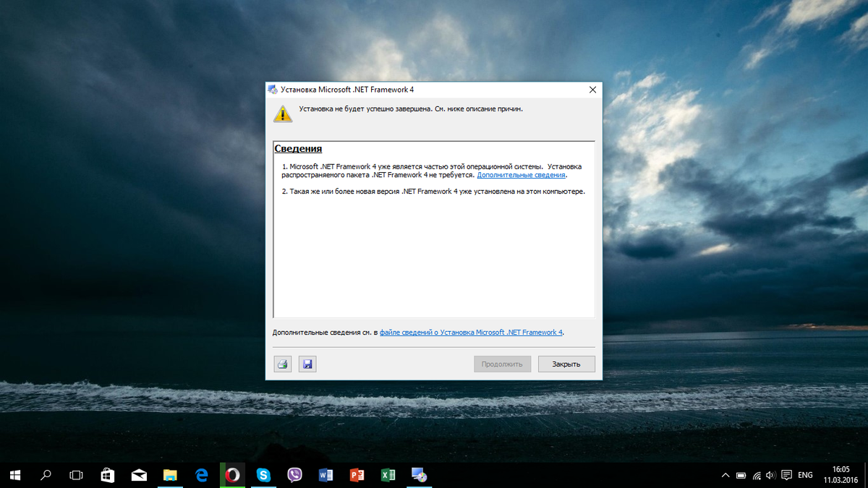
Task: Open Task View on taskbar
Action: [76, 475]
